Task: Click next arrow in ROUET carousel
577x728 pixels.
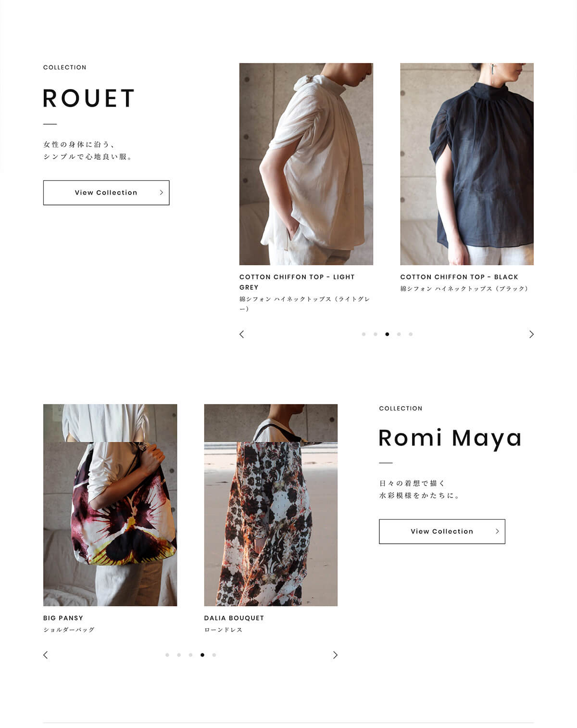Action: point(531,334)
